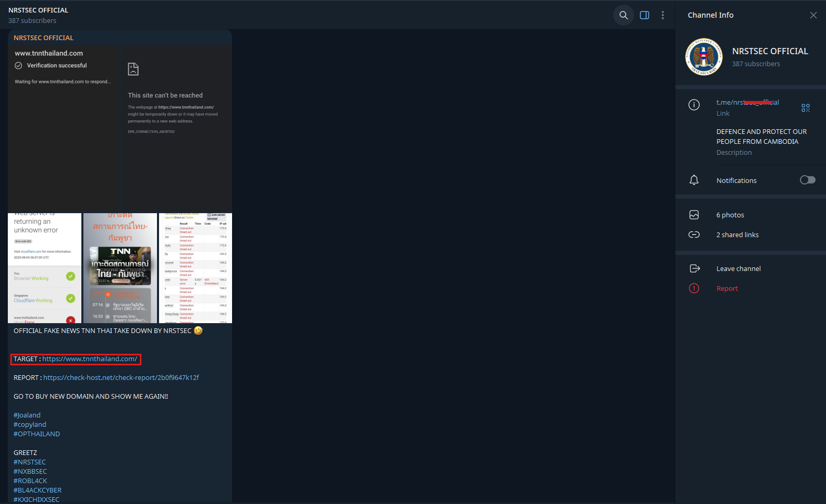Viewport: 826px width, 504px height.
Task: Open the channel search magnifier icon
Action: click(623, 15)
